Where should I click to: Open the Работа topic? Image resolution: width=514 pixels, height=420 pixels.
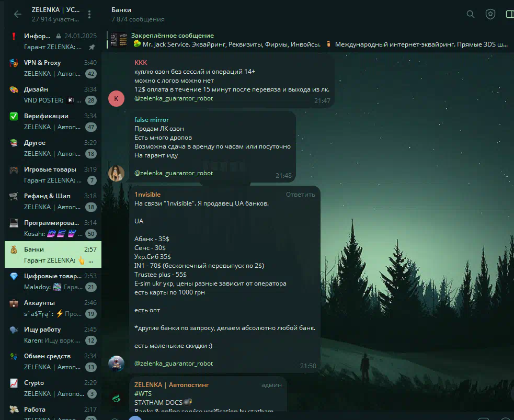(53, 413)
